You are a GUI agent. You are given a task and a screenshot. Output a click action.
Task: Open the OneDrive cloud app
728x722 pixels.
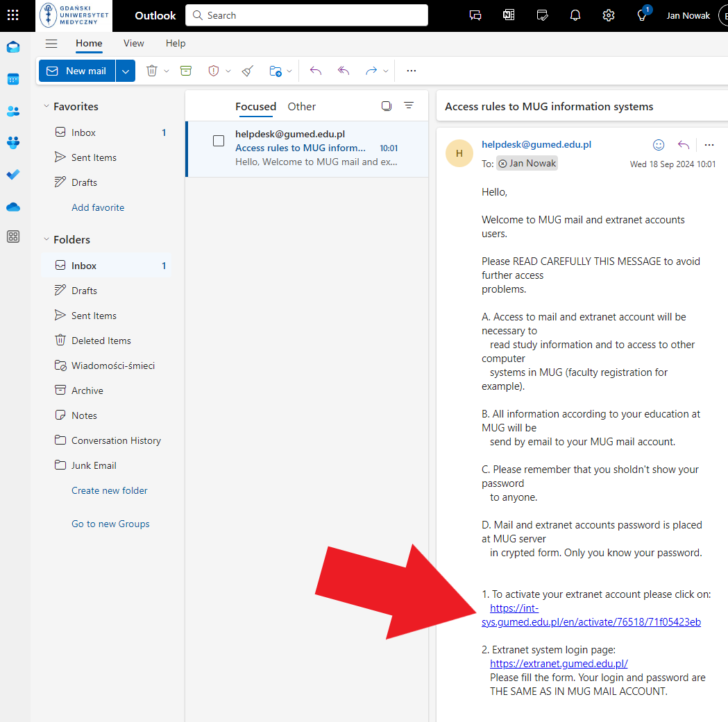13,207
